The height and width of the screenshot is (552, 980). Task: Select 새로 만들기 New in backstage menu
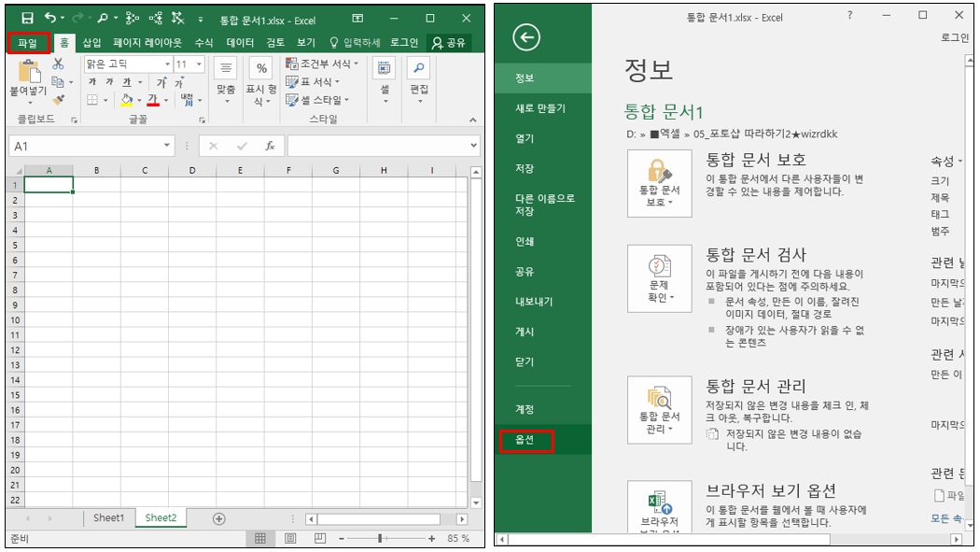(x=542, y=108)
